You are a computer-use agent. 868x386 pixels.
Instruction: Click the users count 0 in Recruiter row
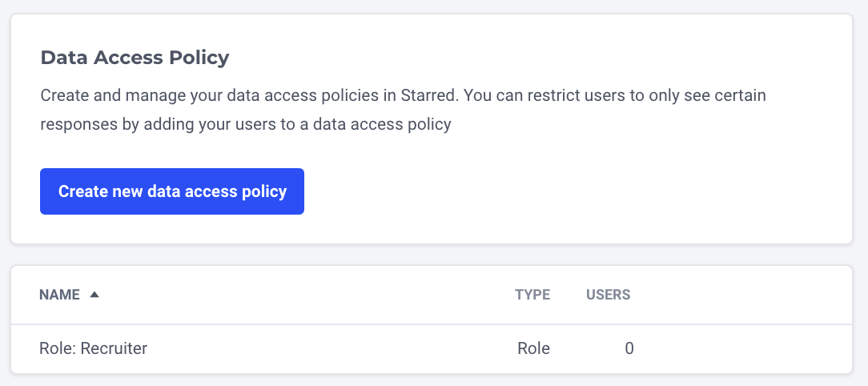pyautogui.click(x=629, y=348)
